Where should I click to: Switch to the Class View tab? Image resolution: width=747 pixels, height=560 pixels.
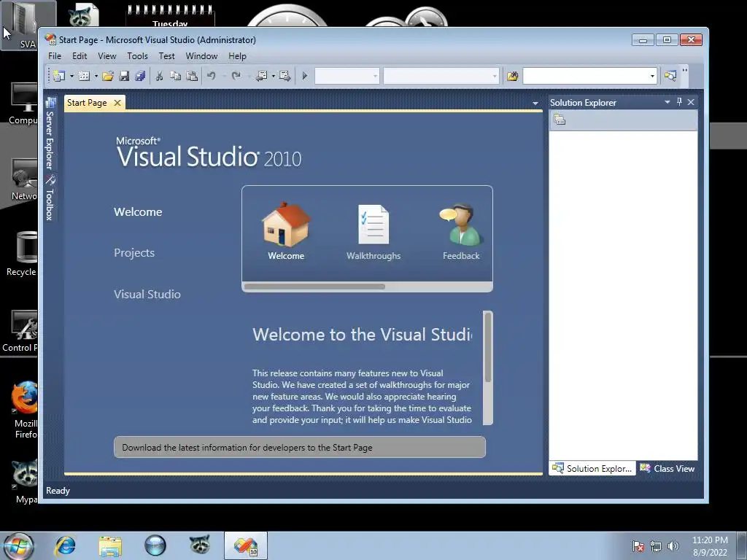667,469
